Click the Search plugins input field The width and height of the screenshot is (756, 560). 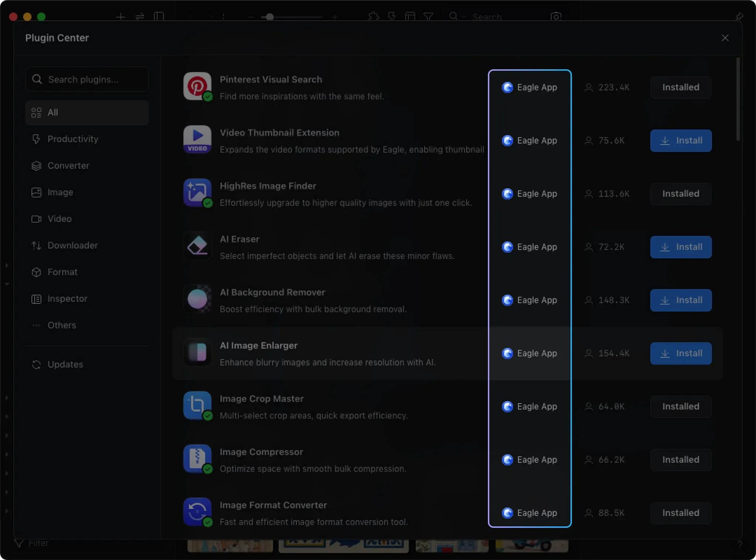pos(87,79)
